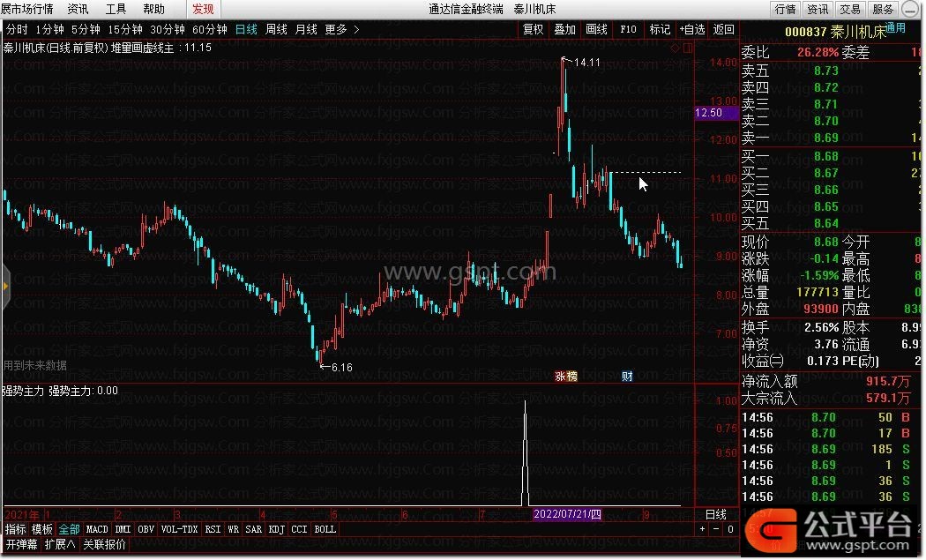Click the plus zoom button at chart bottom

pos(702,529)
